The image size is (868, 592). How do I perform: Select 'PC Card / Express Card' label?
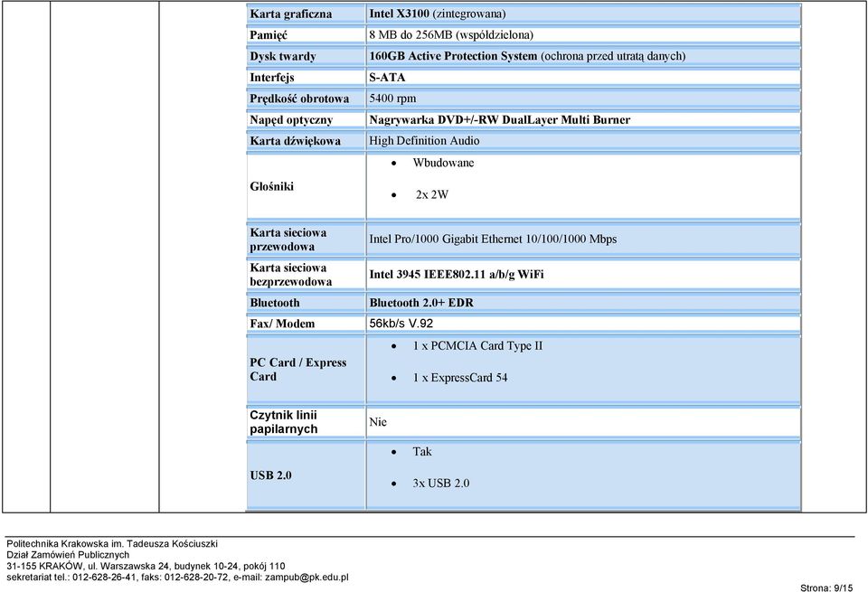(297, 370)
